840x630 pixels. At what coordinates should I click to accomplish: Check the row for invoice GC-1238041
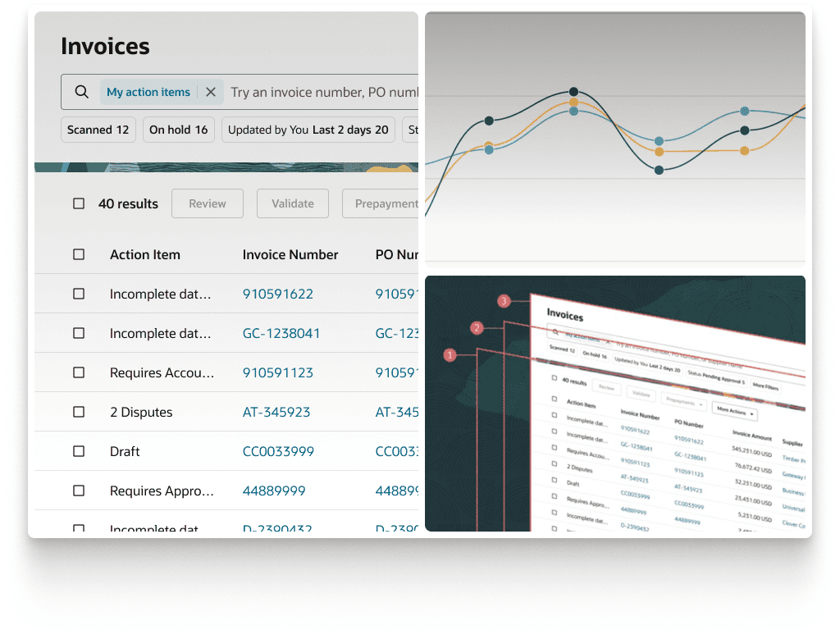[79, 333]
